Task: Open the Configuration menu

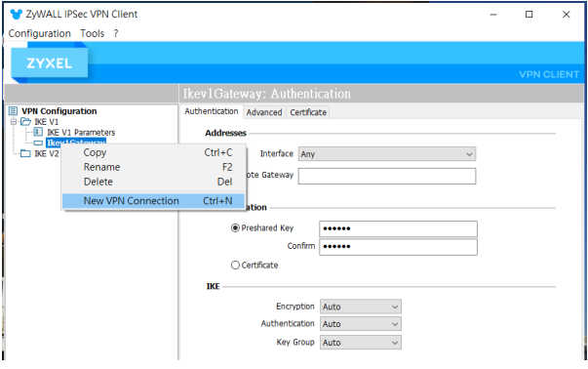Action: tap(39, 33)
